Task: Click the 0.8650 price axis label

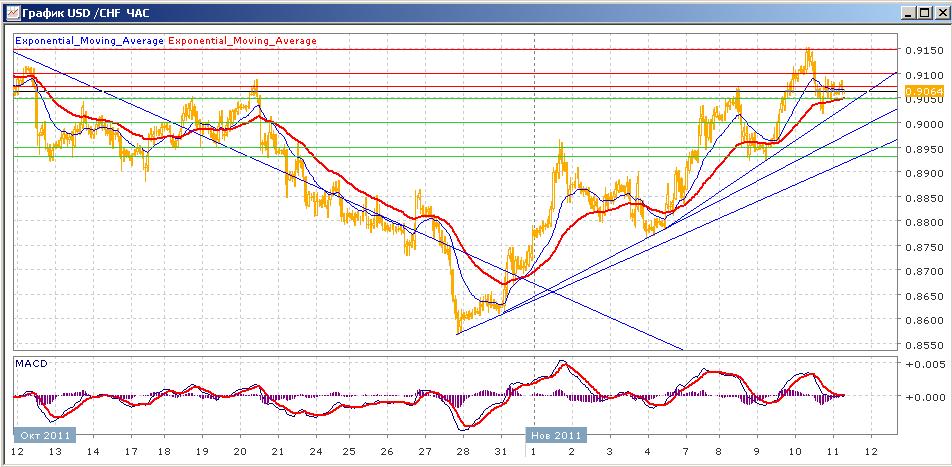Action: (924, 296)
